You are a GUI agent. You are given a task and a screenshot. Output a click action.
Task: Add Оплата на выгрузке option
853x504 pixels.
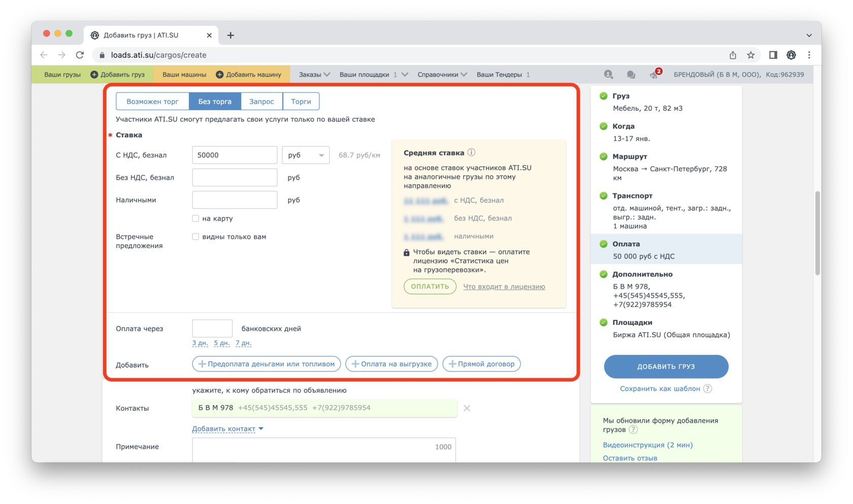[391, 364]
